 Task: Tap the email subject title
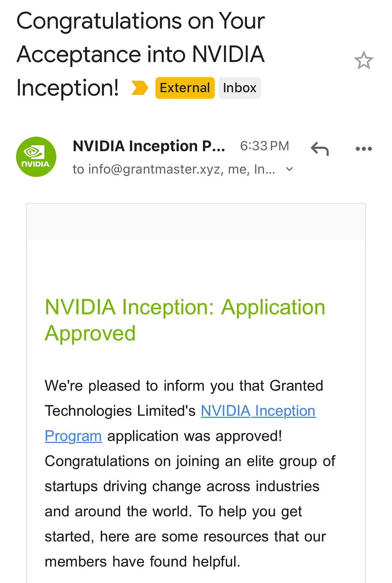(141, 54)
